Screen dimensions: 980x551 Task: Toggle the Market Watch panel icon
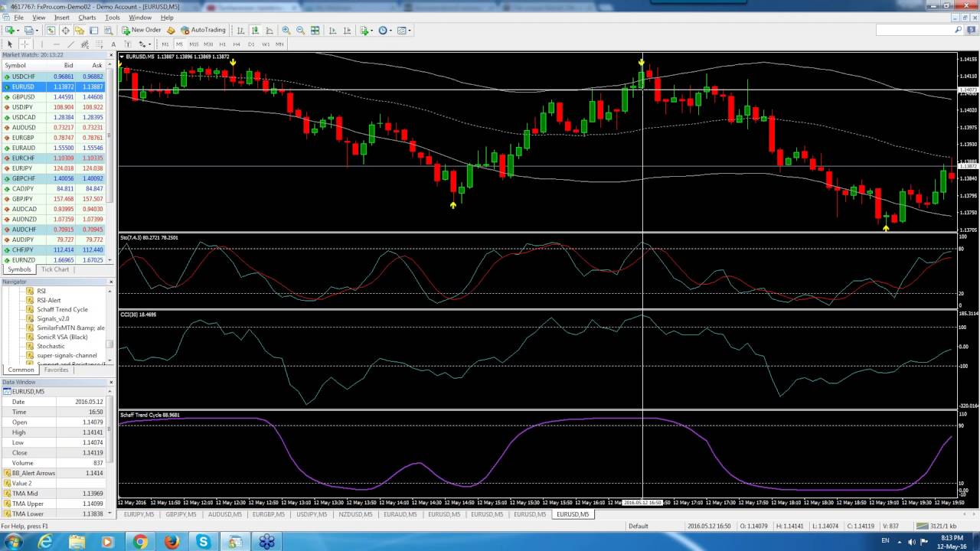click(x=51, y=31)
